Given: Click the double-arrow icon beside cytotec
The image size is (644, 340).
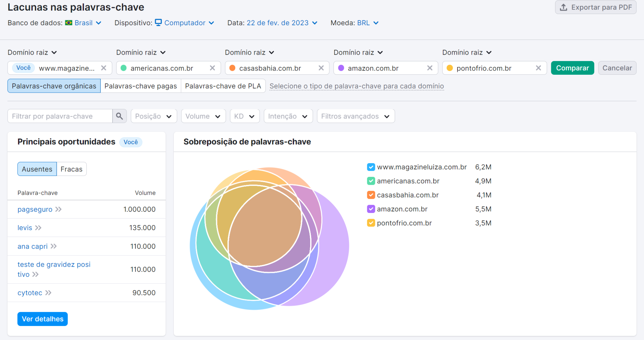Looking at the screenshot, I should point(48,293).
